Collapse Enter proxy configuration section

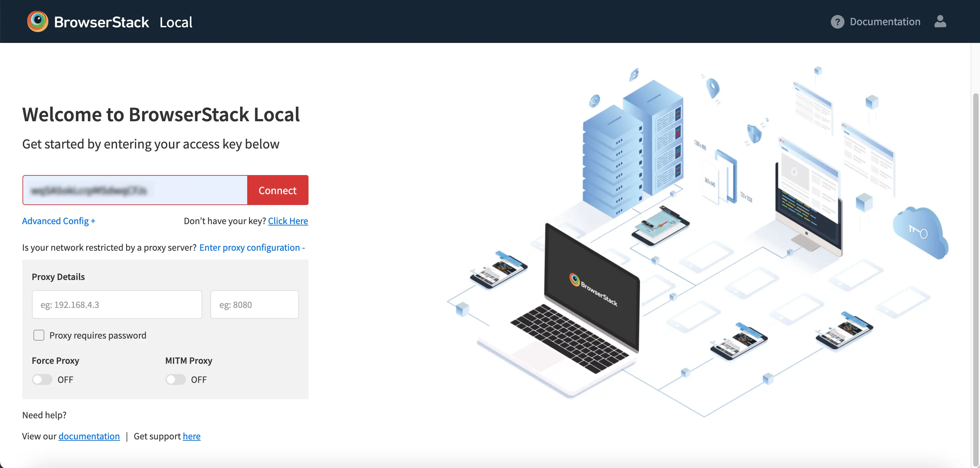(x=252, y=248)
